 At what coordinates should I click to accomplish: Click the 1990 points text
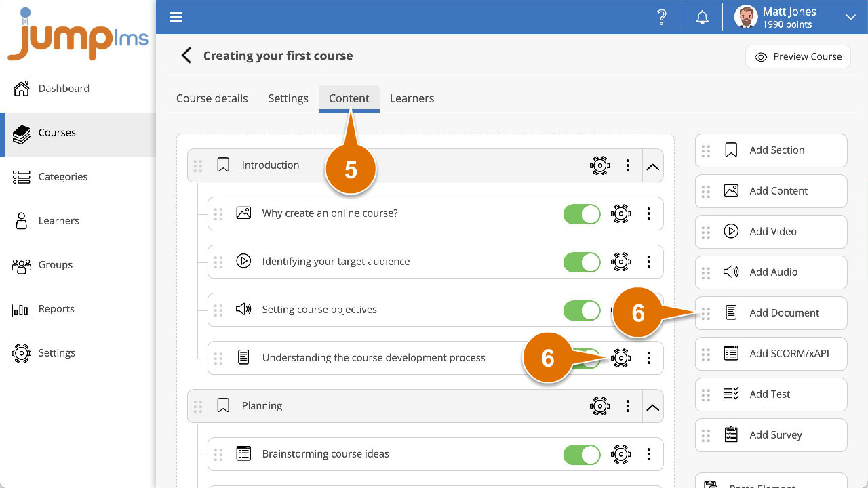[x=787, y=24]
